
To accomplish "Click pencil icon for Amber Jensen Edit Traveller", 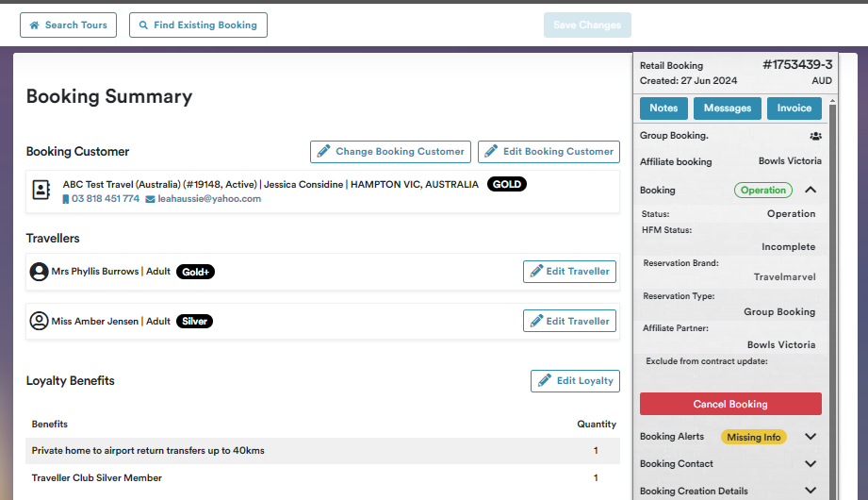I will [536, 321].
